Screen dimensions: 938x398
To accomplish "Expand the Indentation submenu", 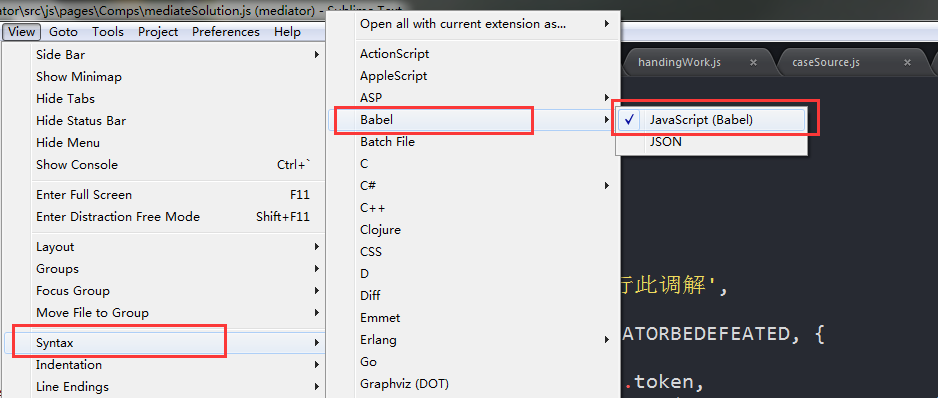I will coord(178,364).
